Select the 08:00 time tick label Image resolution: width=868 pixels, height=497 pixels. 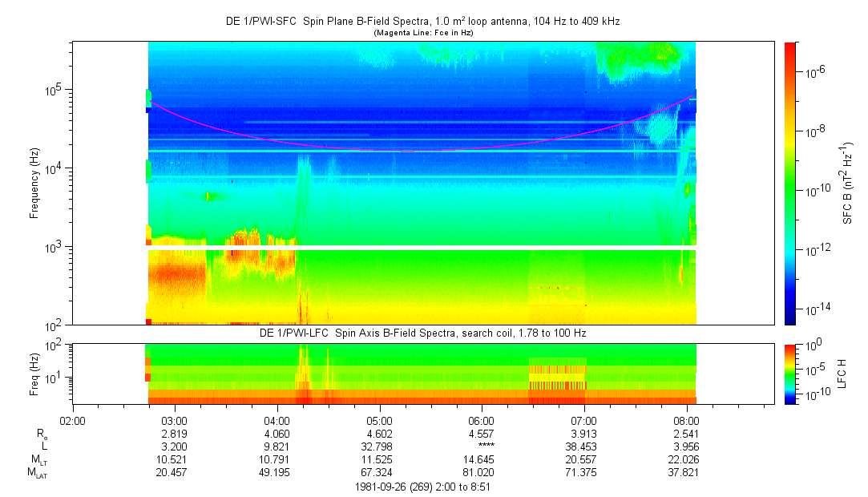[685, 420]
